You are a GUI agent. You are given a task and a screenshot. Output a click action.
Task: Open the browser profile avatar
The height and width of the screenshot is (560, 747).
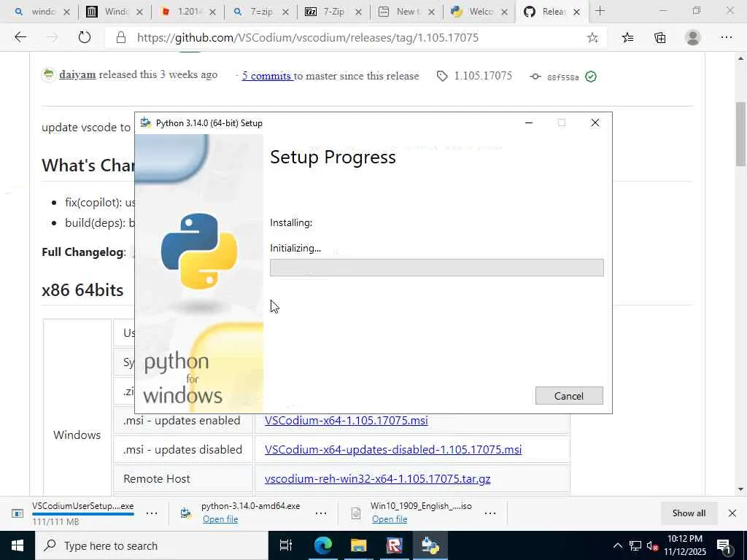(693, 38)
